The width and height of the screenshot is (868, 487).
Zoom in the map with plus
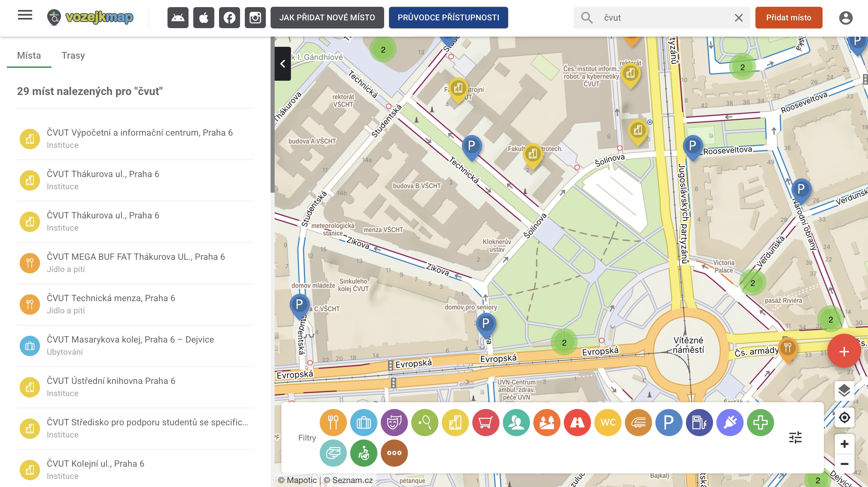pyautogui.click(x=844, y=444)
